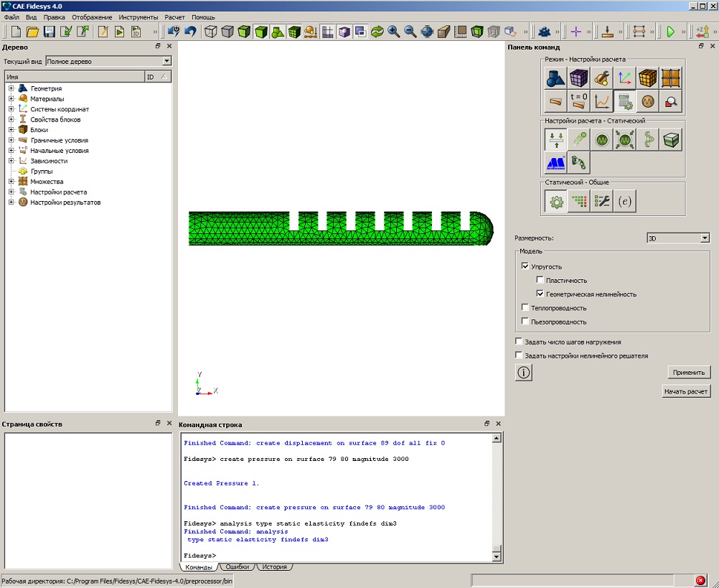This screenshot has height=588, width=719.
Task: Click command line scrollbar down arrow
Action: coord(496,557)
